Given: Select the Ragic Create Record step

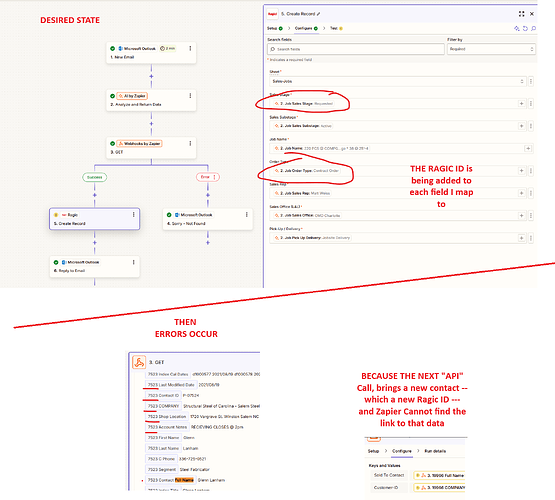Looking at the screenshot, I should pyautogui.click(x=95, y=219).
